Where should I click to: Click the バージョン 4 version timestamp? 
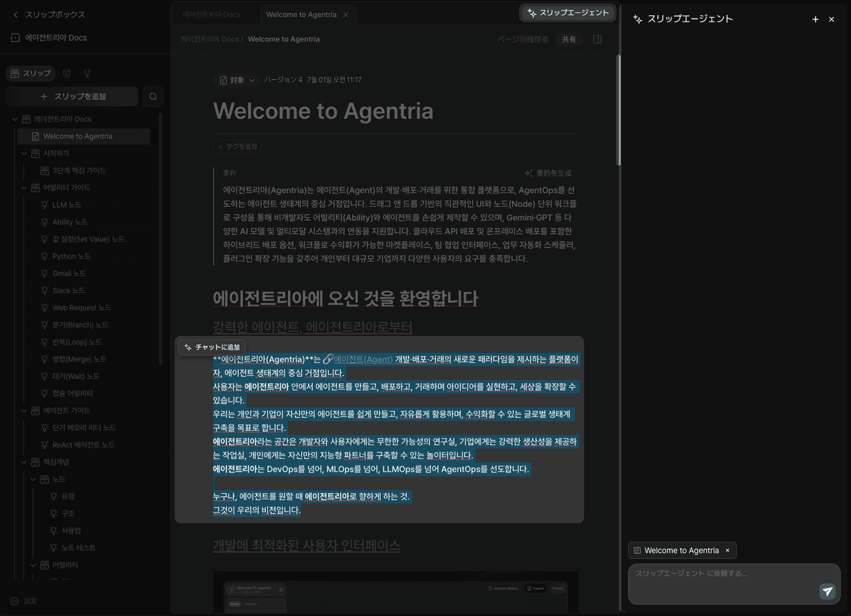pyautogui.click(x=313, y=80)
